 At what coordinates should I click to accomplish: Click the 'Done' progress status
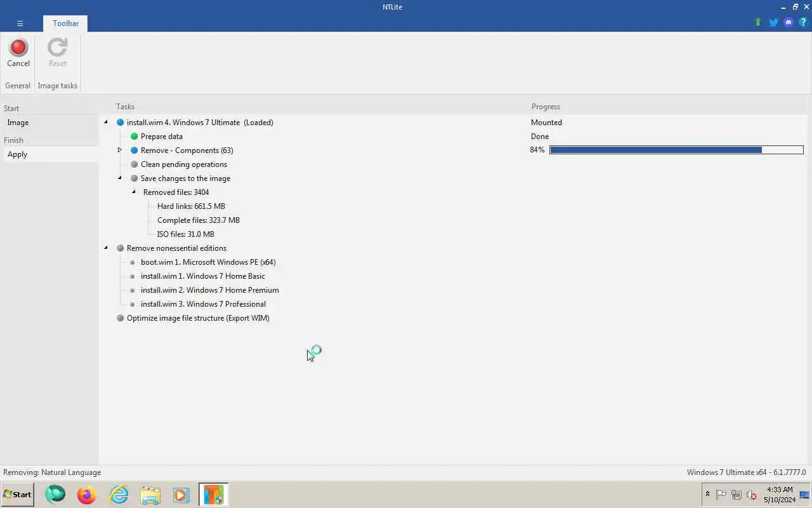(540, 137)
